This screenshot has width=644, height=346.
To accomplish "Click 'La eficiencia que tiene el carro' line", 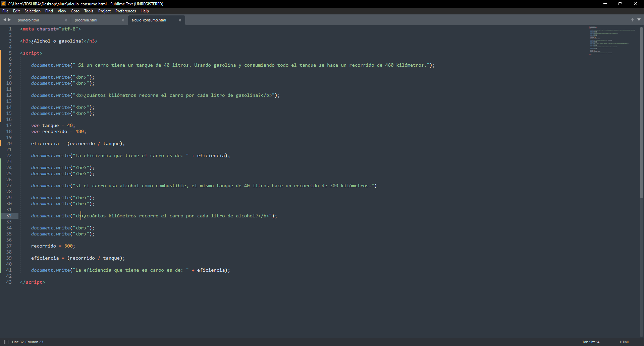I will tap(130, 156).
